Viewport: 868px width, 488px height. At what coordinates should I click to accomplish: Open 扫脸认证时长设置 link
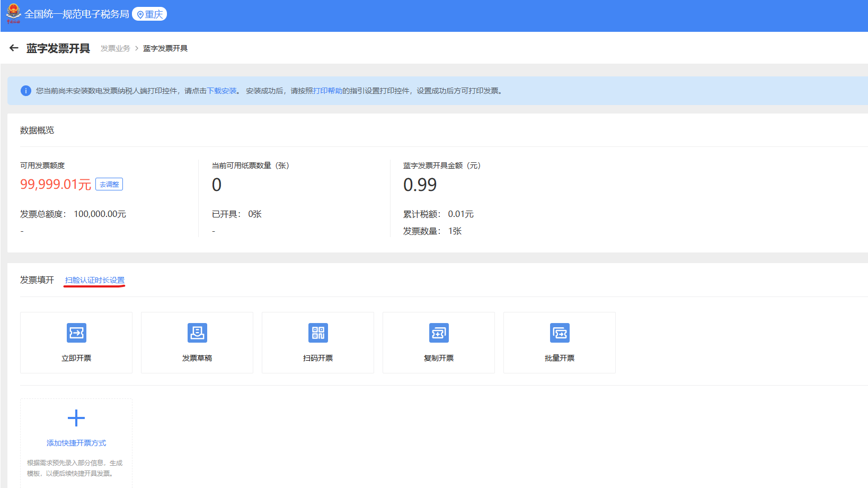pos(95,280)
